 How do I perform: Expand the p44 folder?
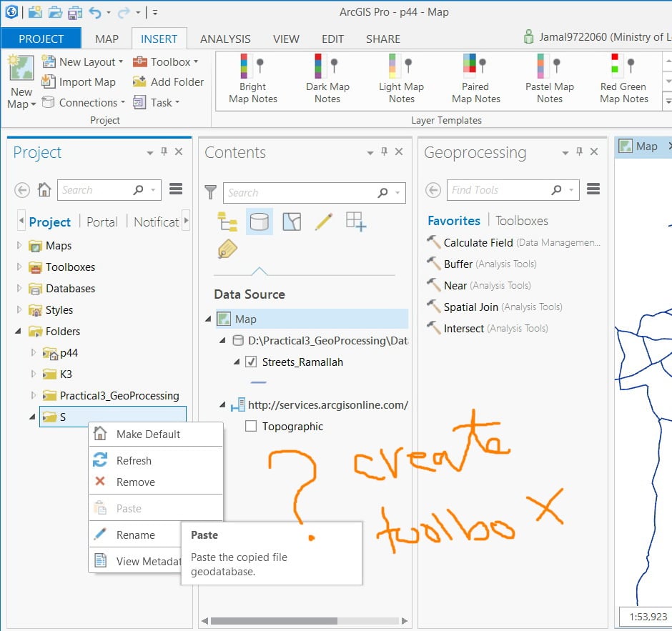click(x=34, y=352)
